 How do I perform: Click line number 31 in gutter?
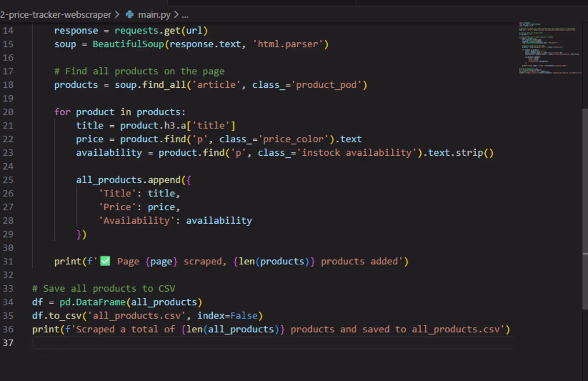[x=8, y=261]
